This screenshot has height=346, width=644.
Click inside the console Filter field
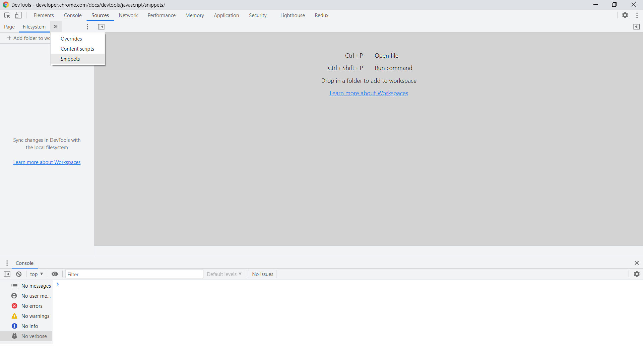coord(134,274)
